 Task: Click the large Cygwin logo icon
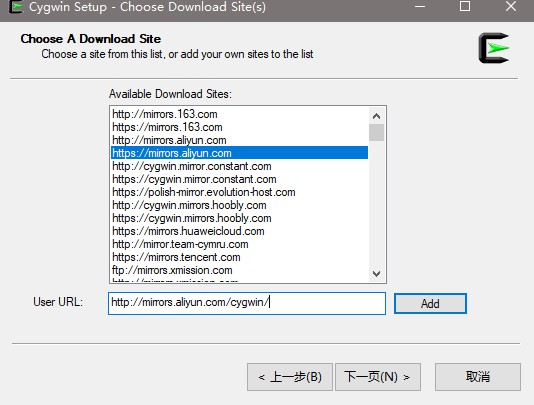pyautogui.click(x=494, y=48)
